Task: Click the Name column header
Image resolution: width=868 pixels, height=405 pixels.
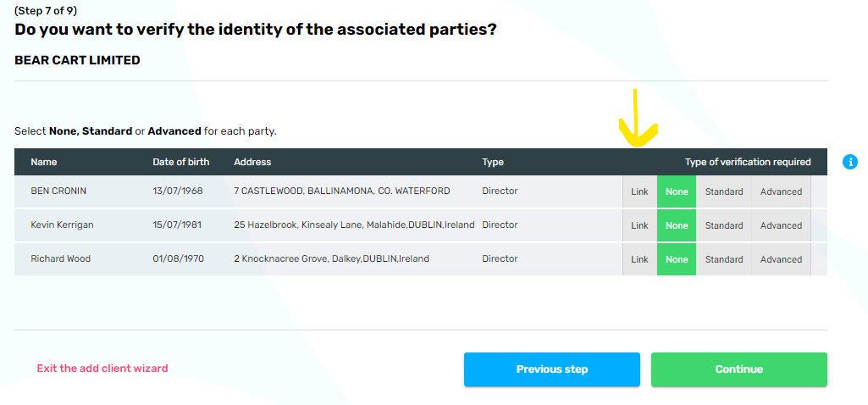Action: click(44, 162)
